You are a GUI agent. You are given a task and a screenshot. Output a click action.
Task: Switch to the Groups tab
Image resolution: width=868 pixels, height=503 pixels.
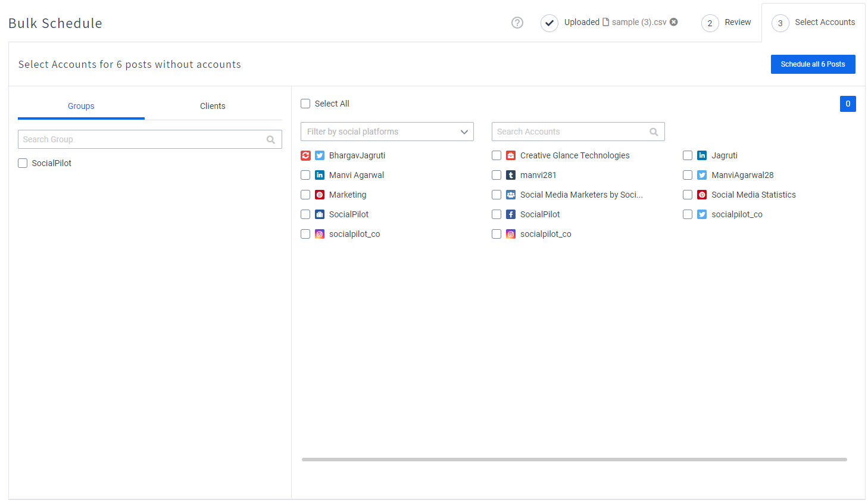pos(81,106)
